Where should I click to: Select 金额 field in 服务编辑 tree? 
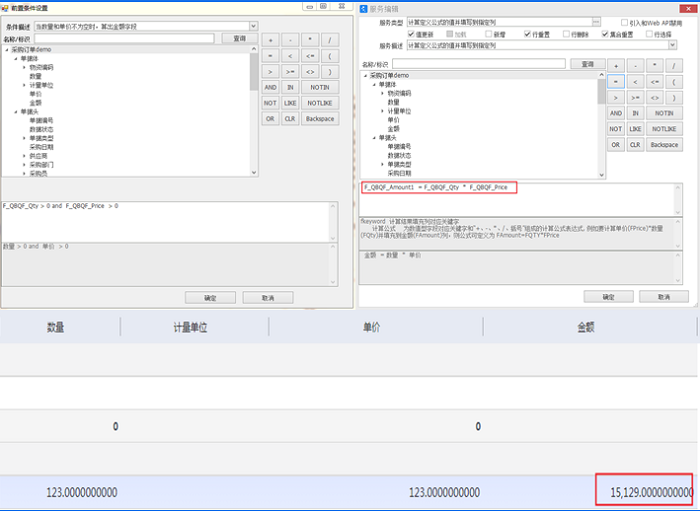(393, 129)
